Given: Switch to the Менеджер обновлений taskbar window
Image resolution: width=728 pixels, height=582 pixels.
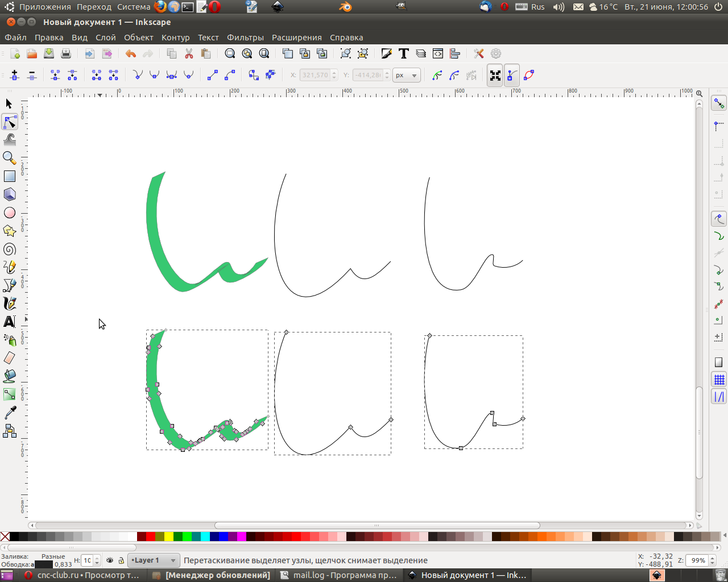Looking at the screenshot, I should pyautogui.click(x=212, y=575).
